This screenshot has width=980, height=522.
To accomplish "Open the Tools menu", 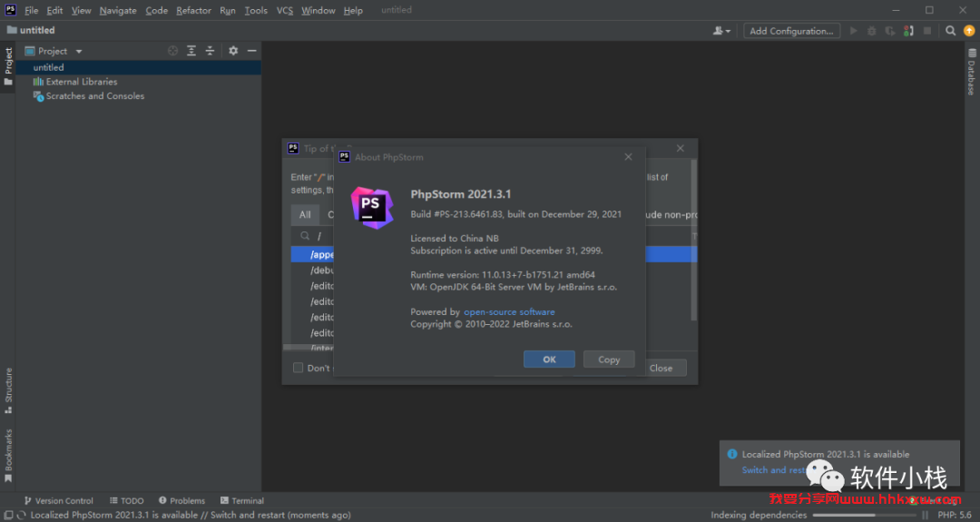I will (256, 11).
